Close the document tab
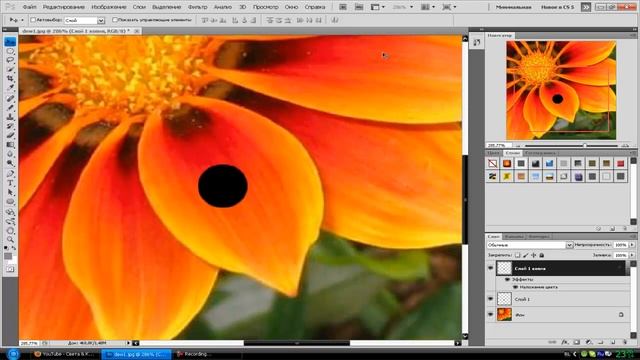Viewport: 640px width, 360px height. tap(136, 31)
